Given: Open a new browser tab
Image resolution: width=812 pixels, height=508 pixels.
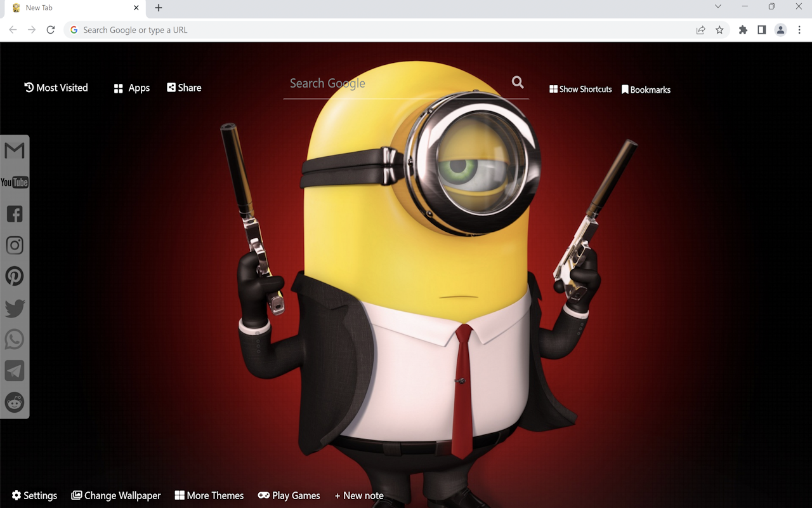Looking at the screenshot, I should coord(159,8).
